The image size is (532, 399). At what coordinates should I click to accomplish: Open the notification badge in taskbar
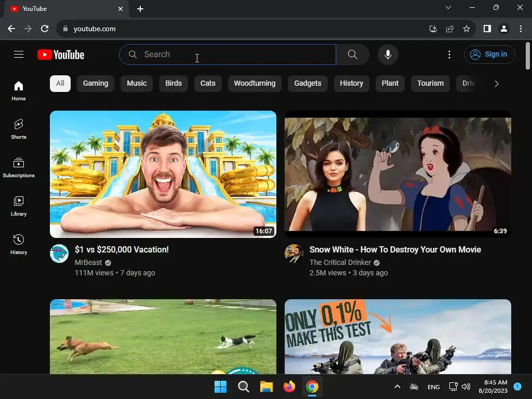(x=517, y=386)
